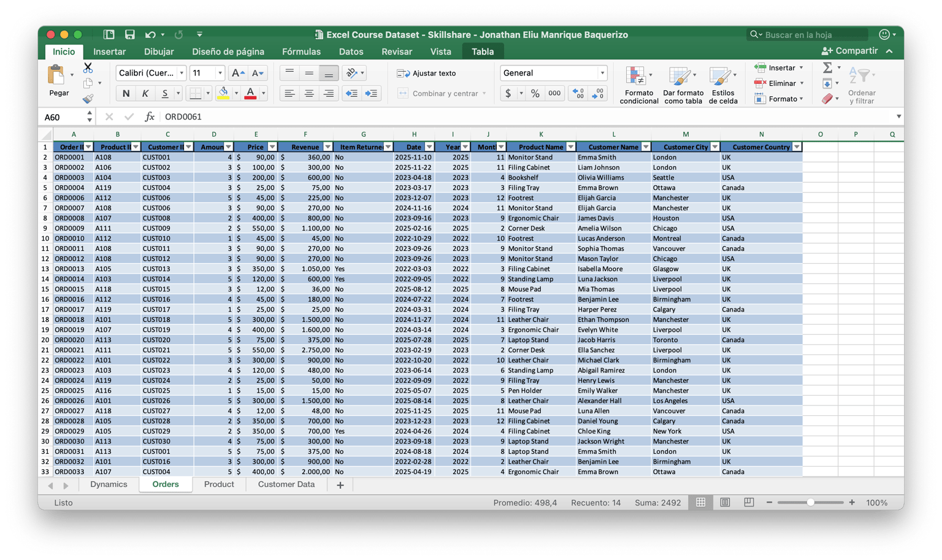942x560 pixels.
Task: Toggle align text left
Action: pos(289,93)
